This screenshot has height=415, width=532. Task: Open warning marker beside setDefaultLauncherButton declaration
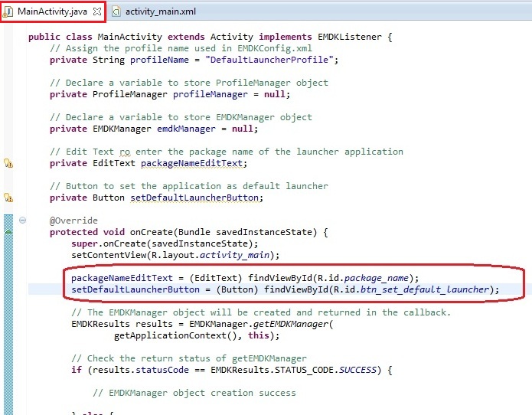[x=8, y=198]
